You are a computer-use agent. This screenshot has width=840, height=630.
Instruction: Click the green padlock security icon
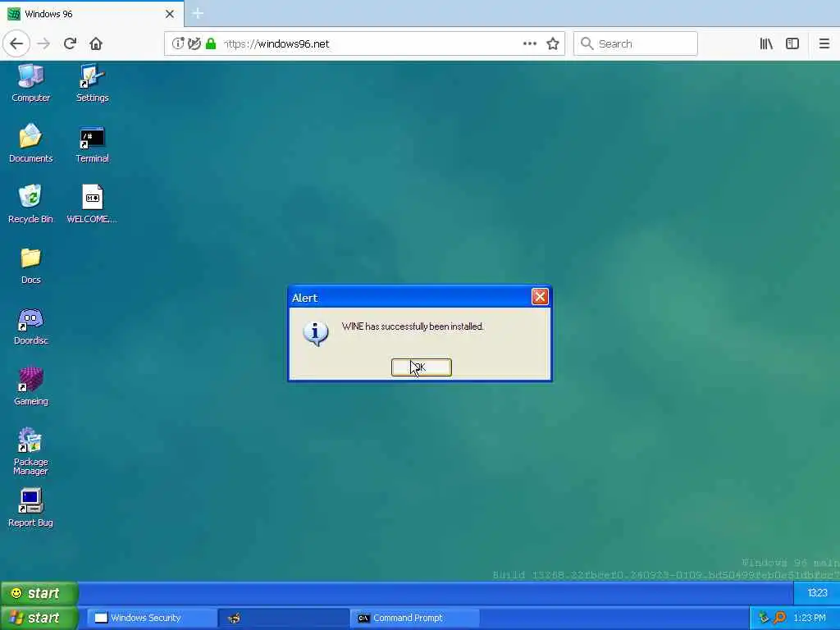click(211, 43)
